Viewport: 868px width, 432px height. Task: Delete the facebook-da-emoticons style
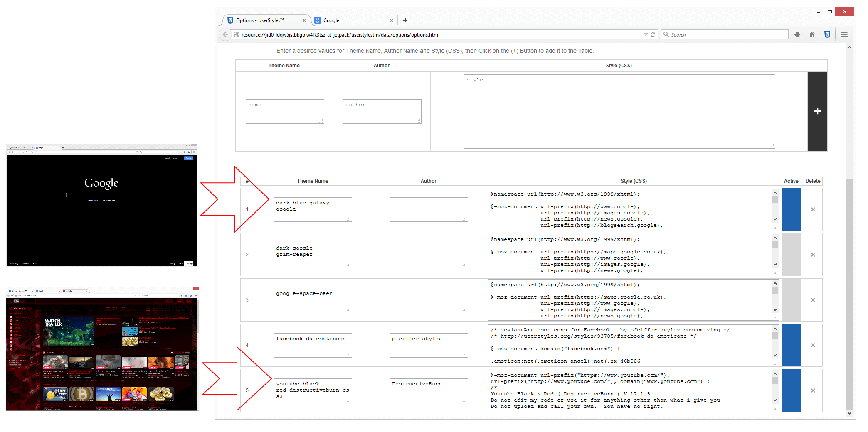(813, 345)
